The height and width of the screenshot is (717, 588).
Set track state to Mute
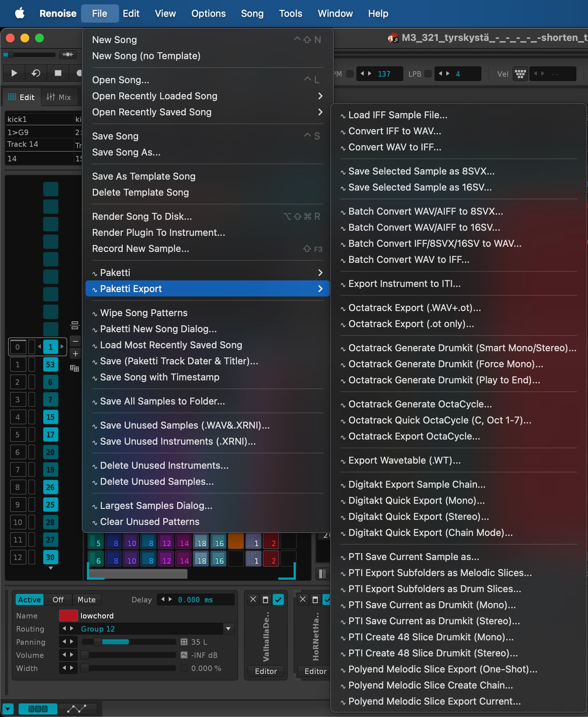(x=86, y=599)
